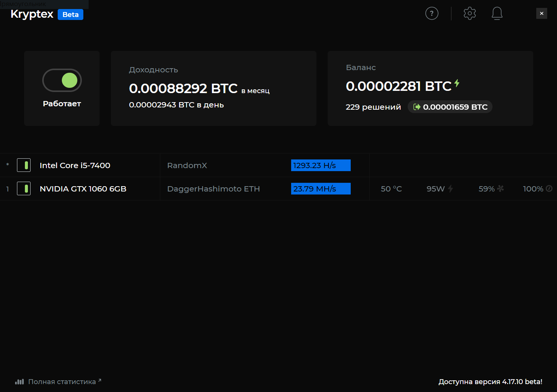Screen dimensions: 557x392
Task: Close the Kryptex window
Action: point(542,13)
